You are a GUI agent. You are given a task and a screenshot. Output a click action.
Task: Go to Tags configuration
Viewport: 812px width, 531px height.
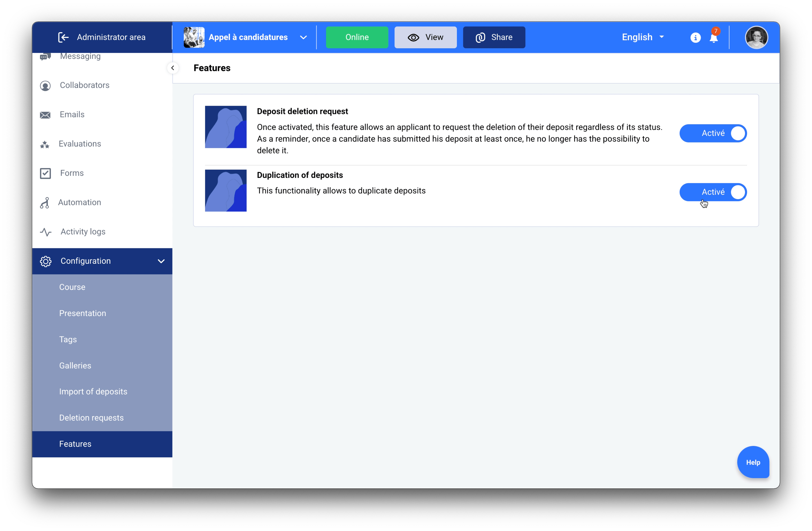102,340
